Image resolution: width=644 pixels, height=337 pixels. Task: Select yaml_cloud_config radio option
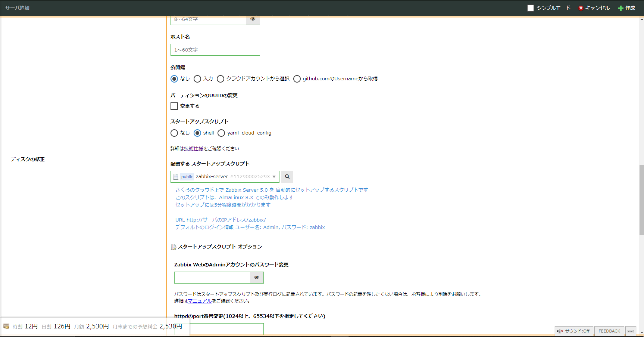point(221,133)
